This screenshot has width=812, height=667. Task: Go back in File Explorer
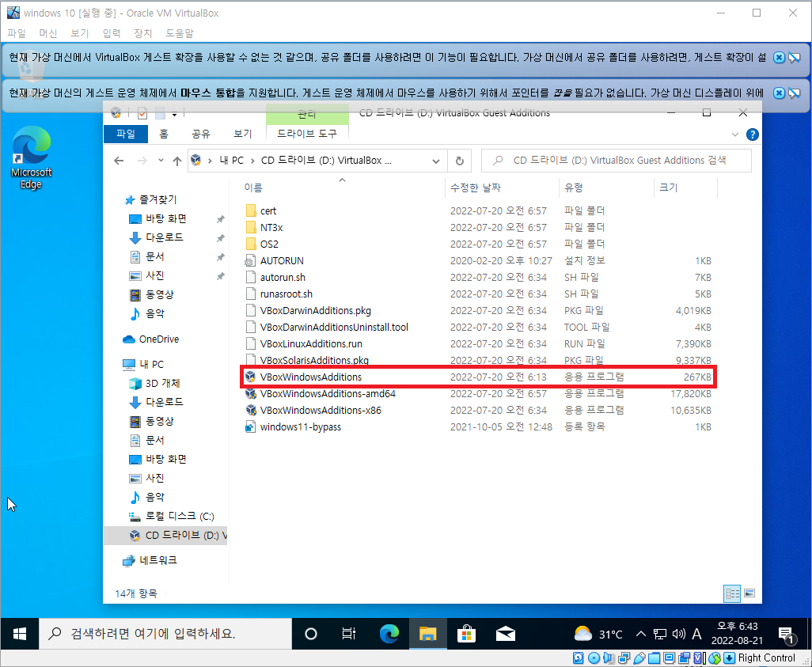119,161
